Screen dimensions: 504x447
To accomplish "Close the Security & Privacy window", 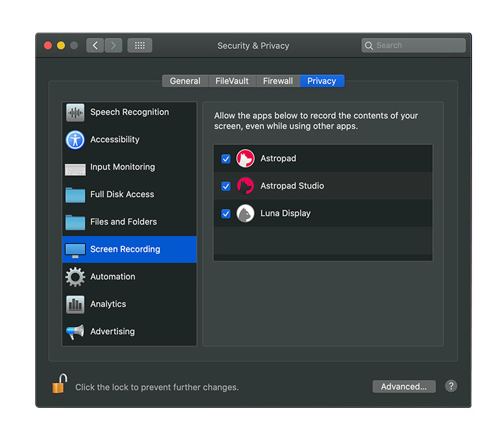I will [48, 46].
